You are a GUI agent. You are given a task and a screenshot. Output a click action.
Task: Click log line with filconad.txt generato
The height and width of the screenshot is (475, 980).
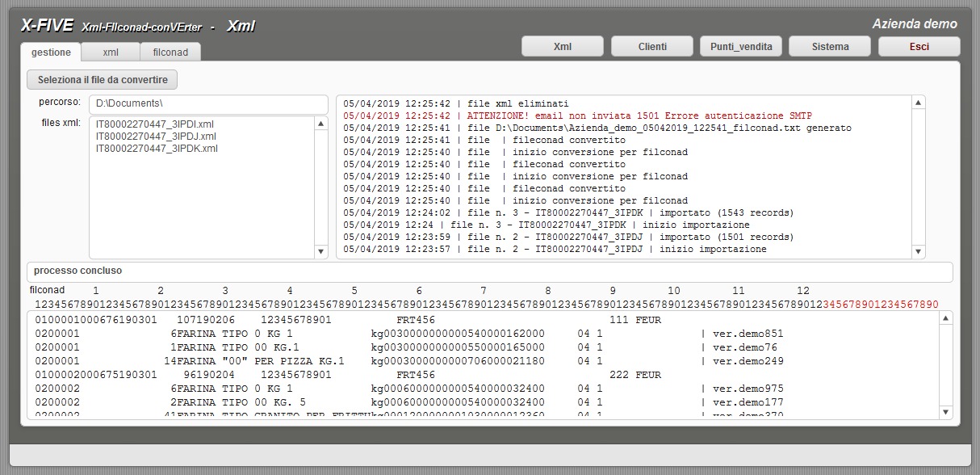click(597, 128)
